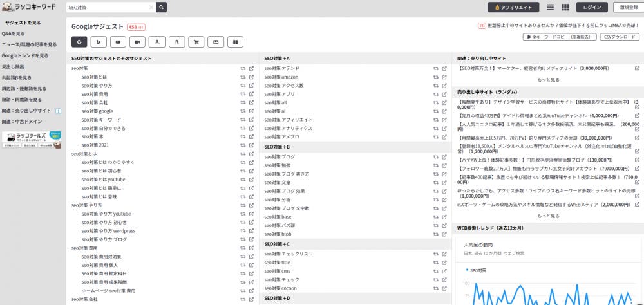Click keyword 'seo対策 自分でできる'
This screenshot has height=305, width=644.
[104, 129]
